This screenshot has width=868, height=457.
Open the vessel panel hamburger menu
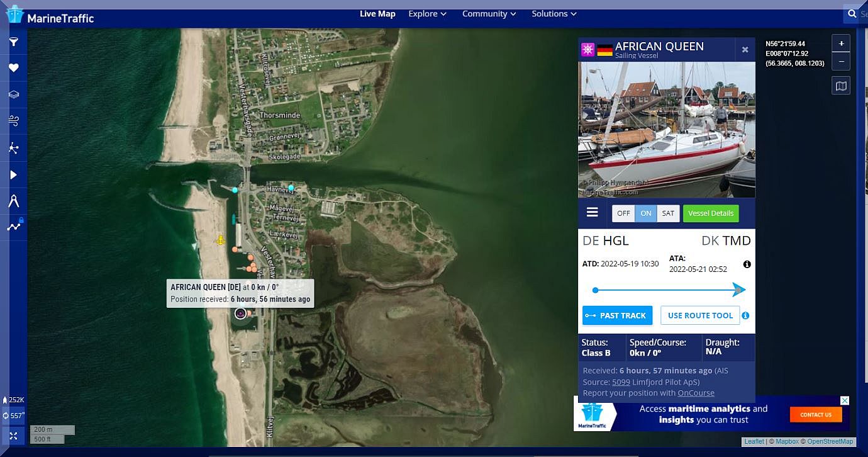click(x=592, y=212)
